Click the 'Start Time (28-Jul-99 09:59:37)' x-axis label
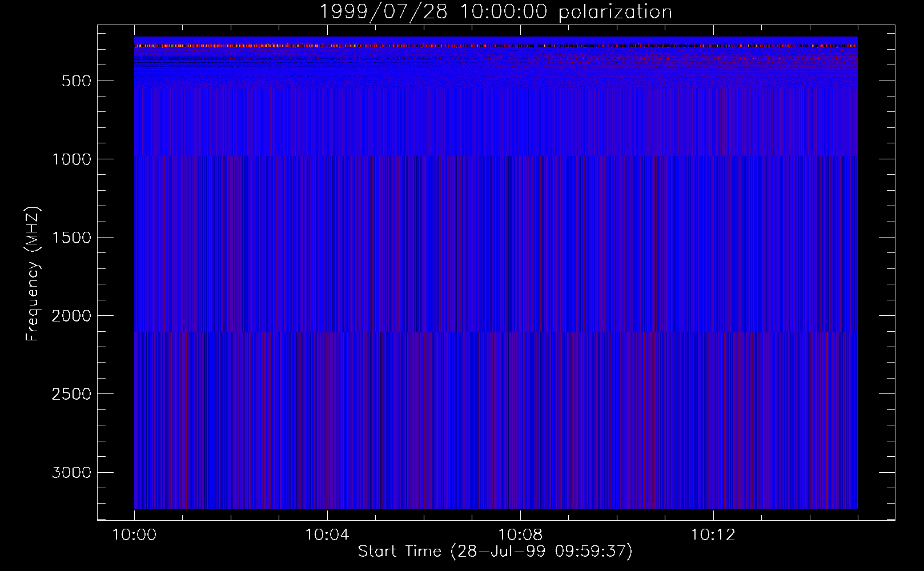924x571 pixels. (495, 551)
